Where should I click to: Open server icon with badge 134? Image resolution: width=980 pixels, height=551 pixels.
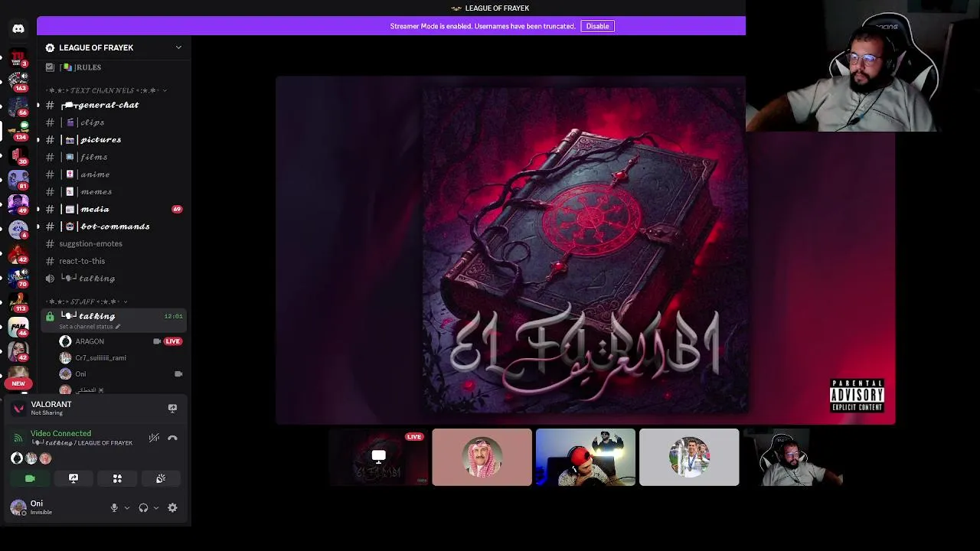pos(18,130)
